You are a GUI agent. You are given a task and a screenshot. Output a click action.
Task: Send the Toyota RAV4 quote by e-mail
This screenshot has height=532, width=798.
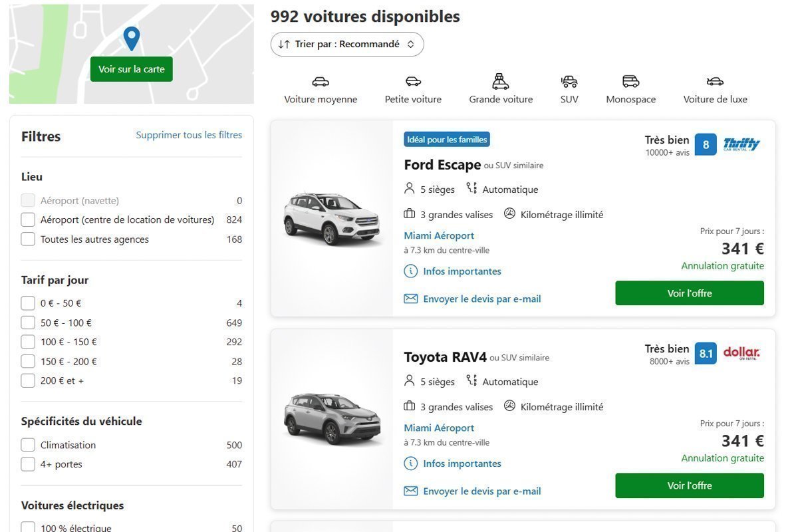[x=481, y=491]
